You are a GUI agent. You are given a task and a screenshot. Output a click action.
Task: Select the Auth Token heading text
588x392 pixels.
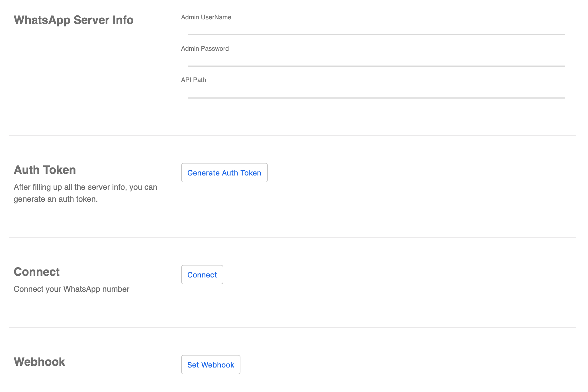[45, 170]
